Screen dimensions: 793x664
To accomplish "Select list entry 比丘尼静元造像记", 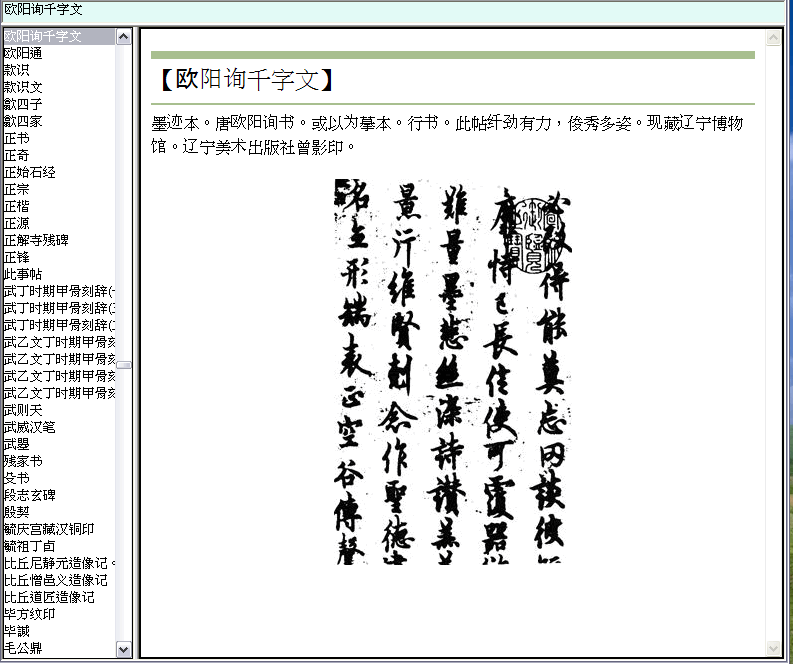I will [x=59, y=563].
